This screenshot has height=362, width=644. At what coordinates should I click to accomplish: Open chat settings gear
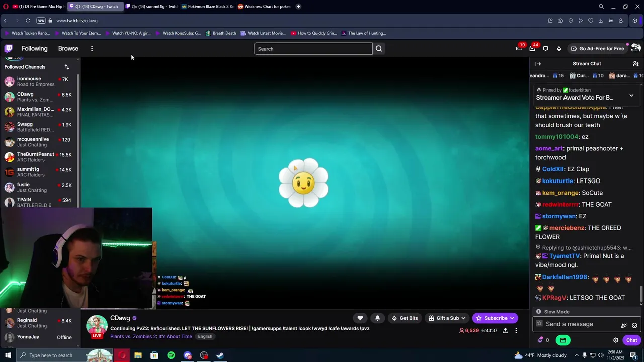pyautogui.click(x=615, y=340)
